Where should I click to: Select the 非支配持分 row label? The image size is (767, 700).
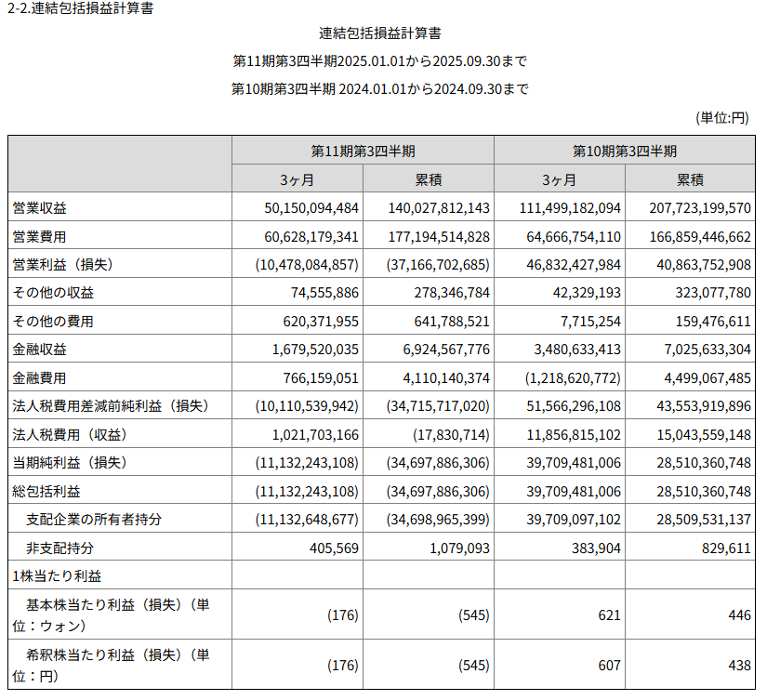tap(60, 548)
